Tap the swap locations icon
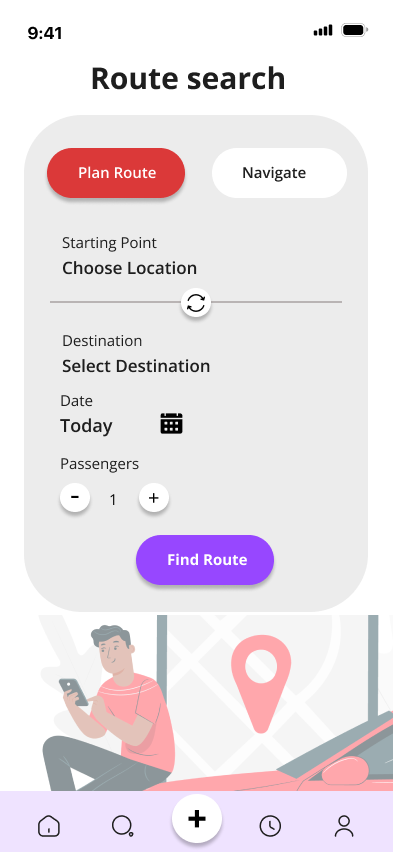This screenshot has height=852, width=393. 196,303
